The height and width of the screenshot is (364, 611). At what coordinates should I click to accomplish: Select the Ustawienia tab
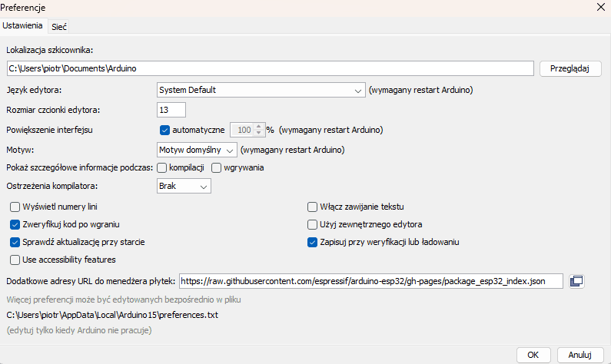click(23, 25)
